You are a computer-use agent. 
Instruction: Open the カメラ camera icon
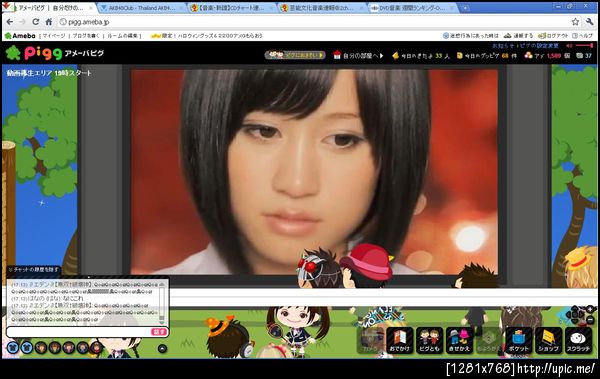tap(370, 340)
